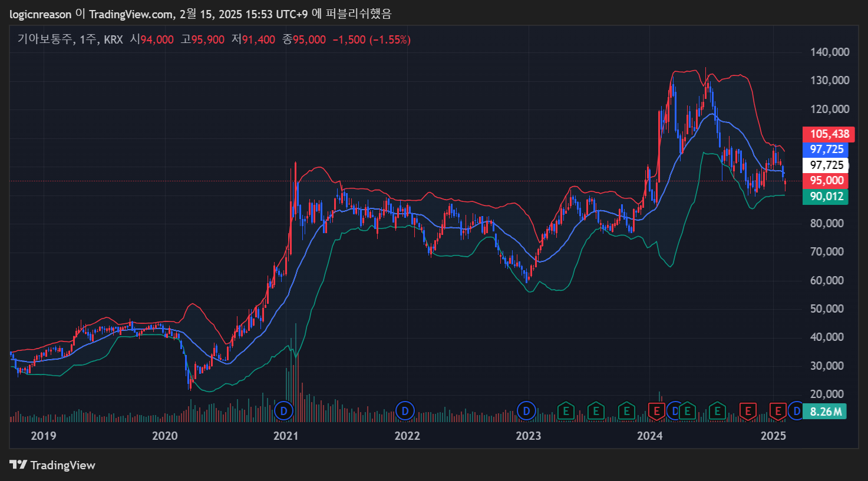
Task: Click the 2024 label on the time axis
Action: (x=650, y=436)
